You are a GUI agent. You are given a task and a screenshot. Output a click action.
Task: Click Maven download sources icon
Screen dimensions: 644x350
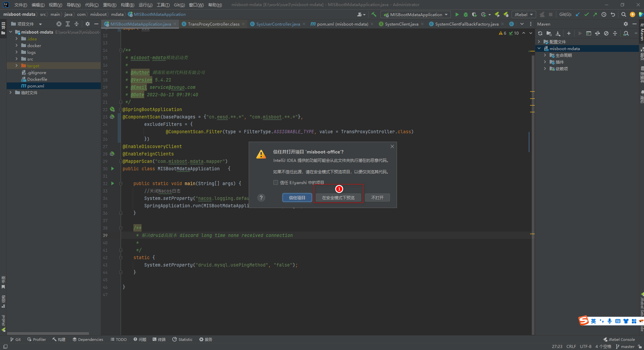(558, 33)
